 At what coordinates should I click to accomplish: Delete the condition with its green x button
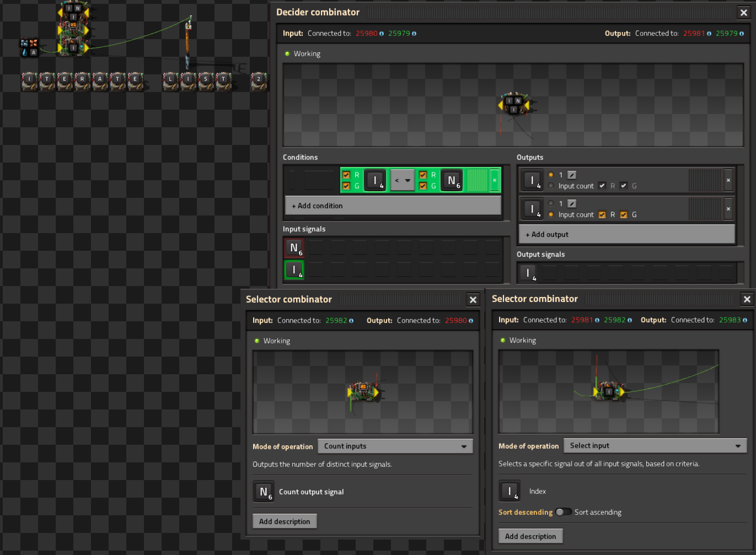click(495, 180)
